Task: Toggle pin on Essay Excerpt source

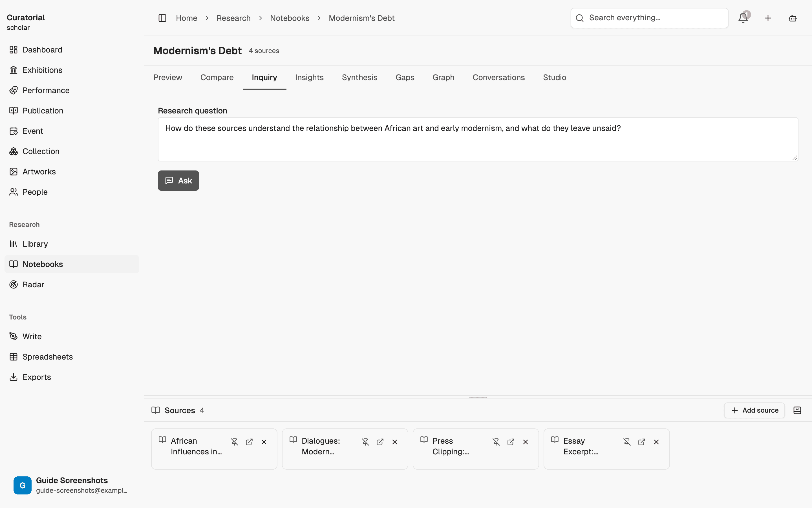Action: coord(627,442)
